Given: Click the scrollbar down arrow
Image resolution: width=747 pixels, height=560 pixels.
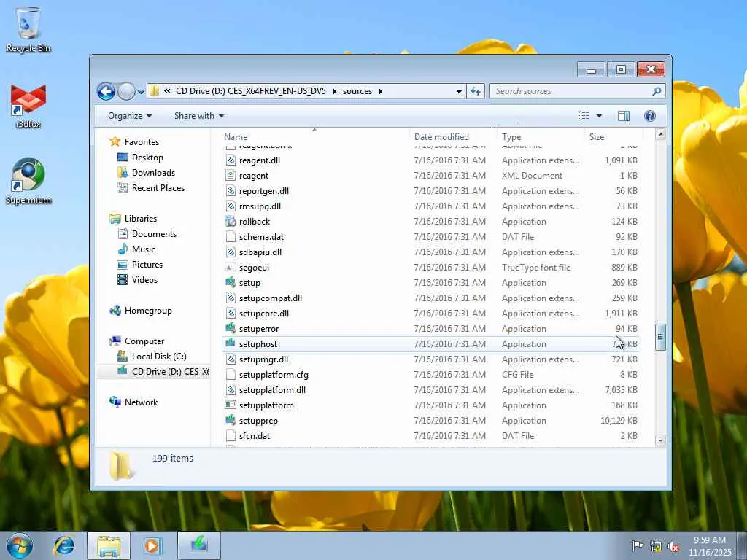Looking at the screenshot, I should [660, 440].
